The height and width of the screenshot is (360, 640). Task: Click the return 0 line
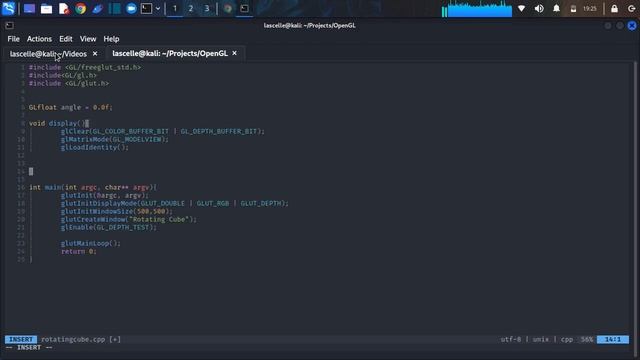tap(79, 251)
